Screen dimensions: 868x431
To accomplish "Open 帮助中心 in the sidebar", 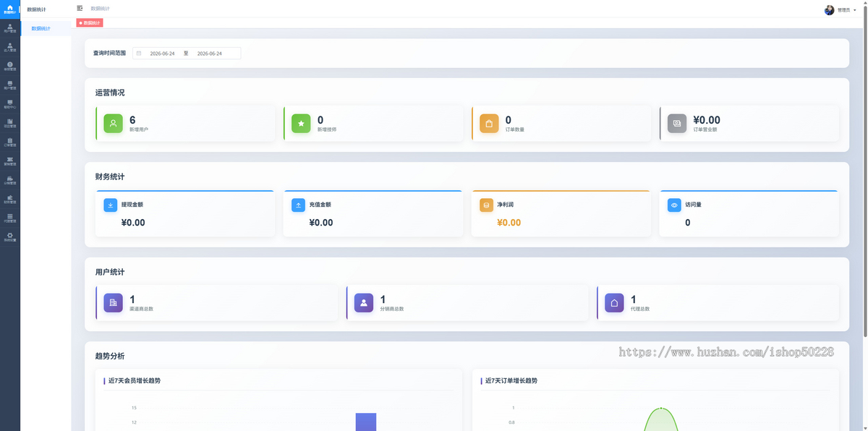I will pos(10,104).
